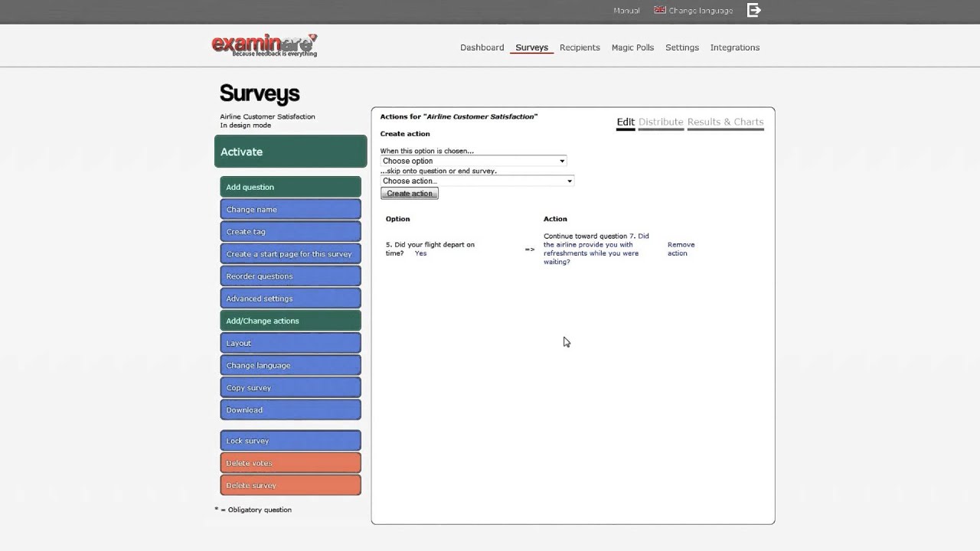Click Lock survey button
Viewport: 980px width, 551px height.
(290, 441)
